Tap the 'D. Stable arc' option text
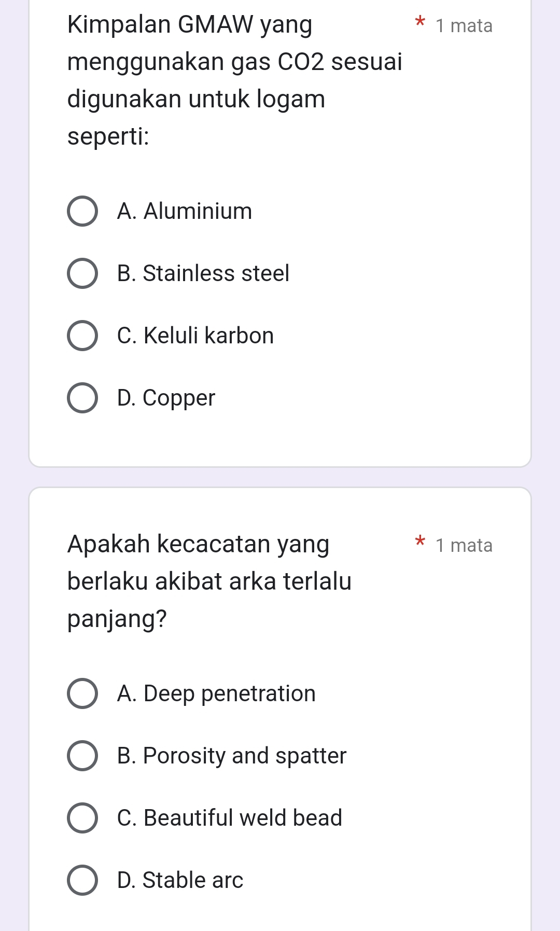The image size is (560, 931). 180,880
